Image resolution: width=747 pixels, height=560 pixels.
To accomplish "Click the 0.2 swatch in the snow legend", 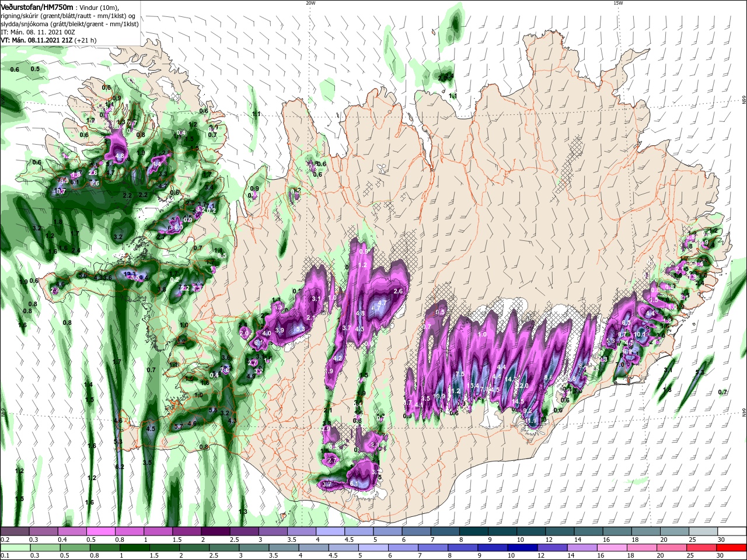I will click(x=15, y=531).
